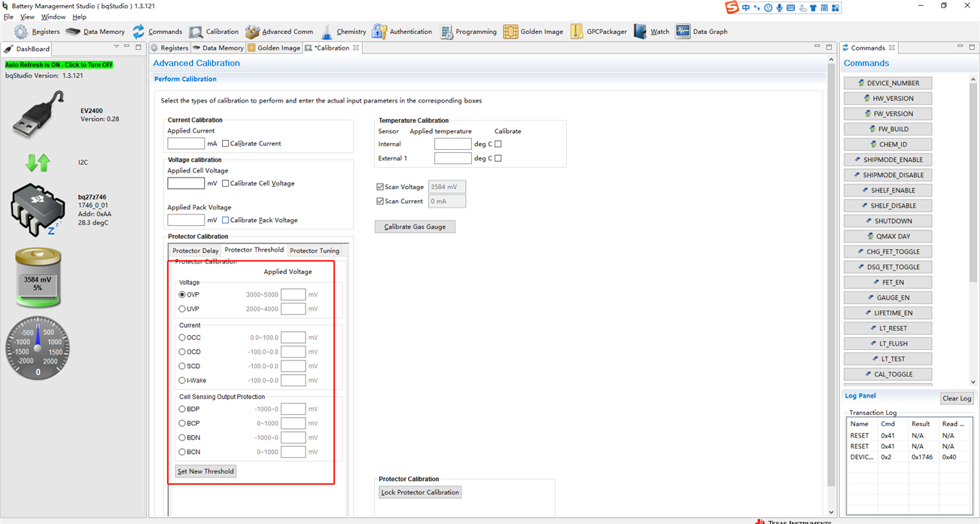Open Advanced Comm tool
This screenshot has height=524, width=980.
(x=279, y=32)
